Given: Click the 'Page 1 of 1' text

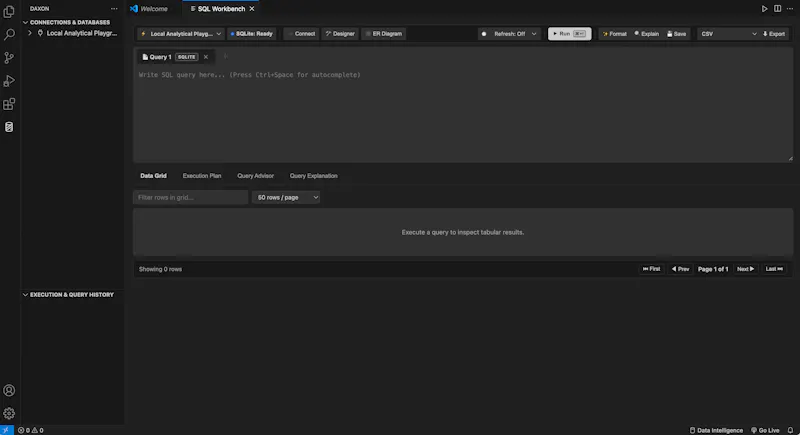Looking at the screenshot, I should (x=713, y=269).
